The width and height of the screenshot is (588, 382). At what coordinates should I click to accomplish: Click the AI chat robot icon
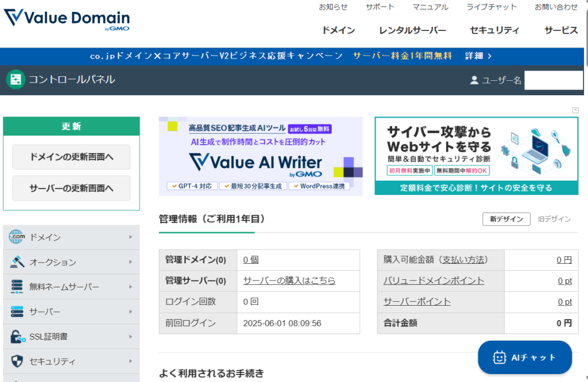tap(499, 357)
